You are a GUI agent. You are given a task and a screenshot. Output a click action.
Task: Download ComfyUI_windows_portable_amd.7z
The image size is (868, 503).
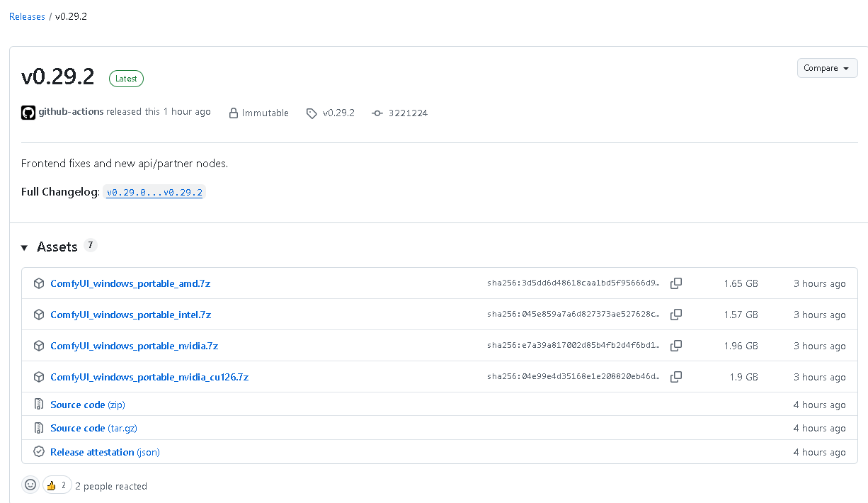pos(130,283)
